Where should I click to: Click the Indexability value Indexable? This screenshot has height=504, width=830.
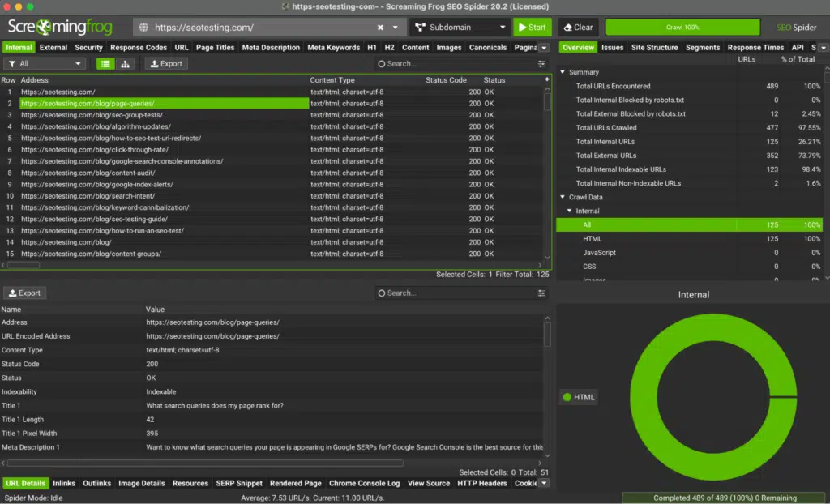(161, 391)
